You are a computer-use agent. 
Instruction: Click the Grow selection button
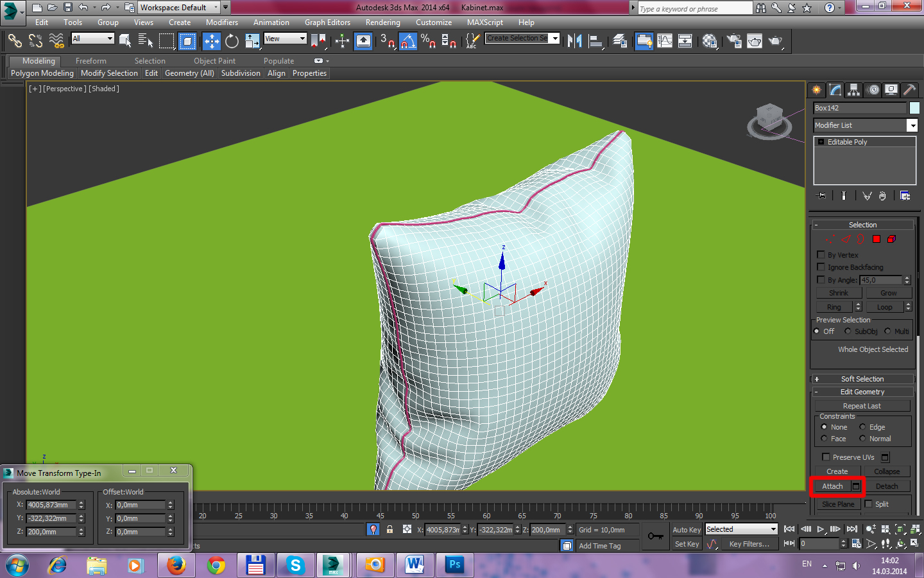(888, 293)
